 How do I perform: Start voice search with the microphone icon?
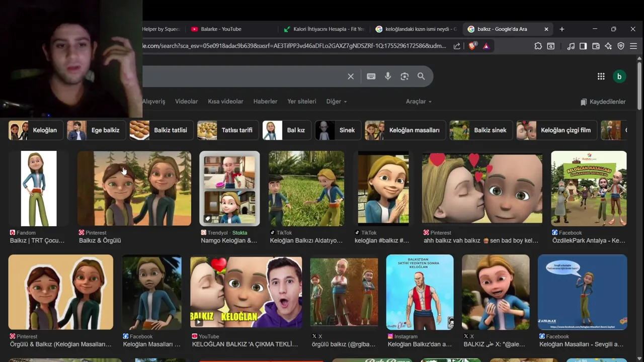pos(388,76)
